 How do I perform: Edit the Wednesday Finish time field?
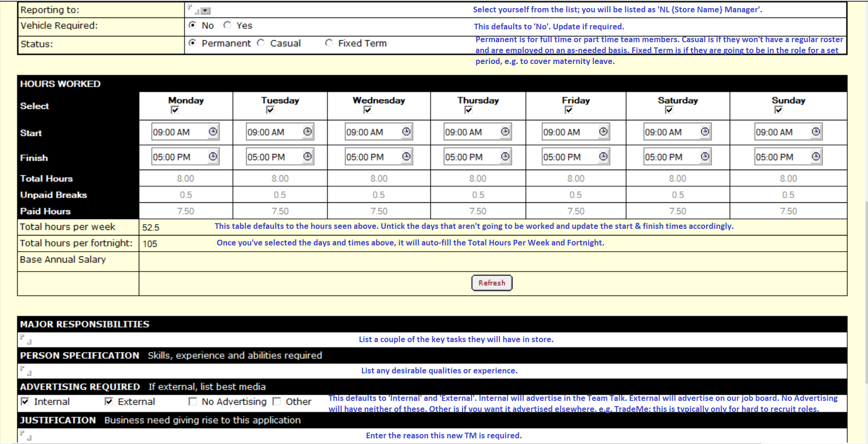point(373,157)
